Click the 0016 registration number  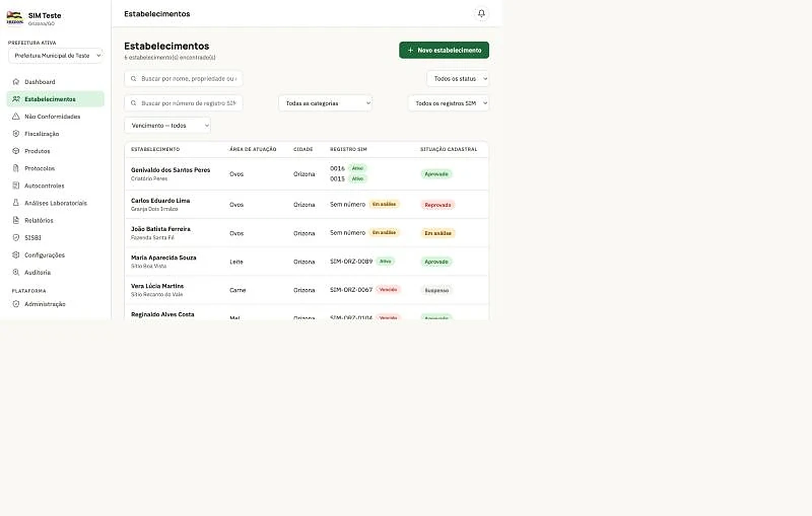[337, 168]
